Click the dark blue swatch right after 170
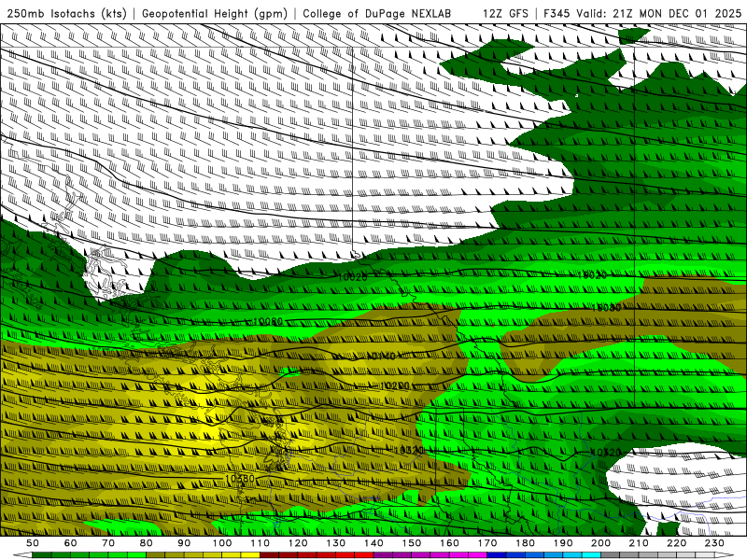The height and width of the screenshot is (560, 747). [497, 555]
